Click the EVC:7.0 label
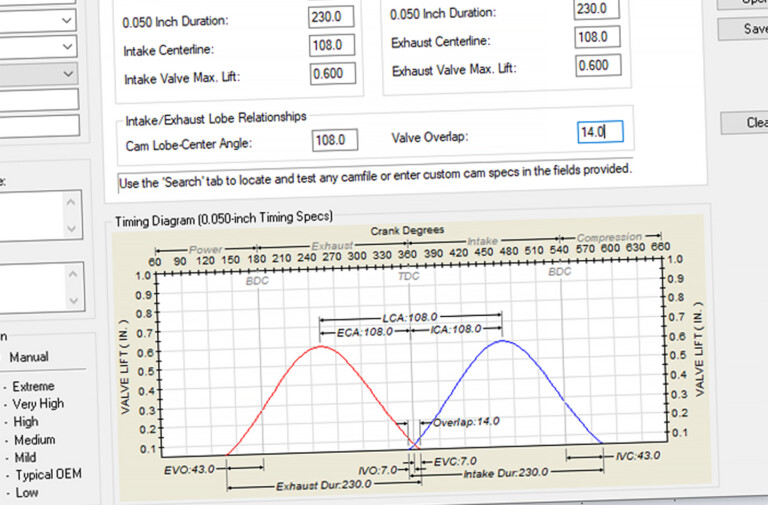 pyautogui.click(x=455, y=461)
